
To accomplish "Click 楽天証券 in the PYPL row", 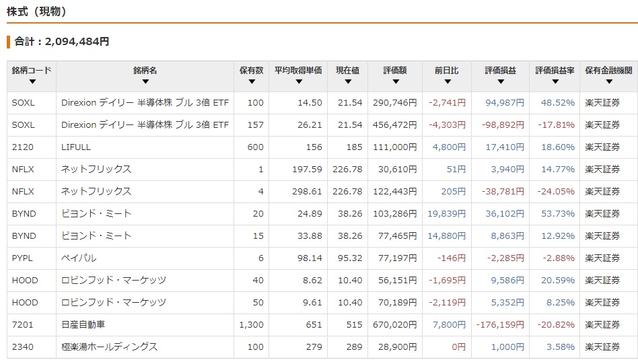I will (602, 258).
